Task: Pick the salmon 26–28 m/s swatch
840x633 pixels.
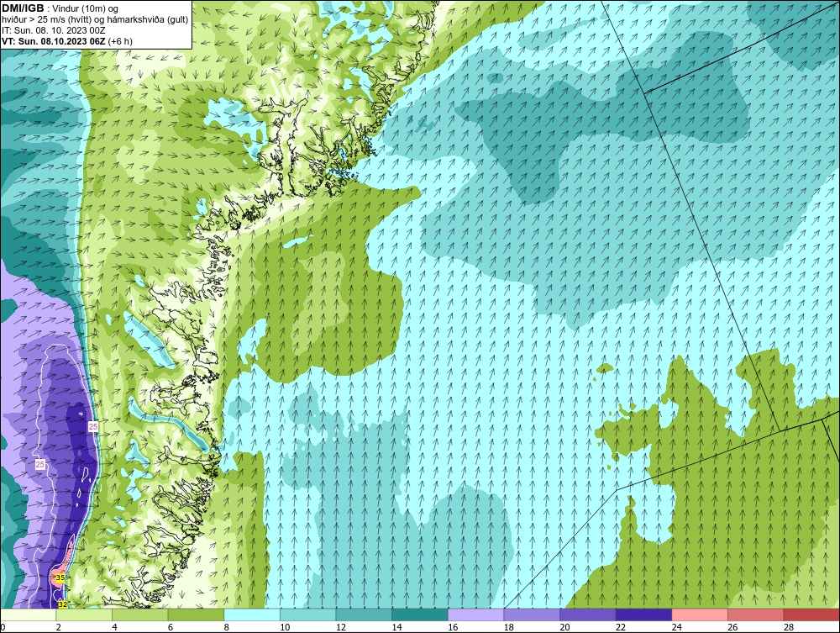Action: tap(756, 615)
